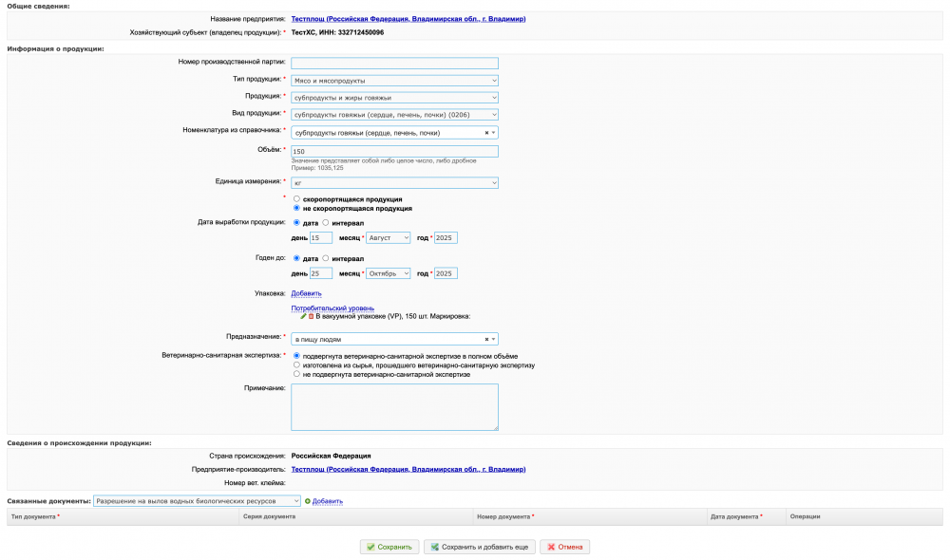
Task: Click the pencil edit icon for vacuum packaging
Action: 303,316
